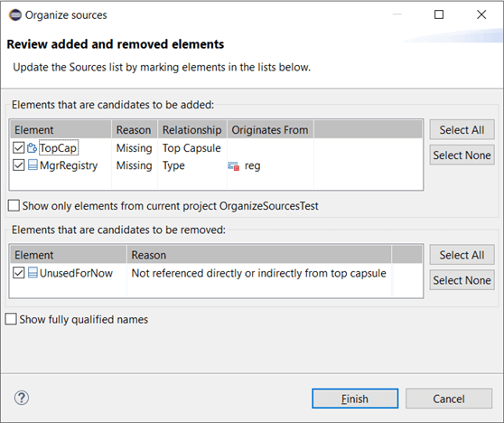Uncheck the MgrRegistry checkbox
The image size is (504, 423).
point(19,165)
